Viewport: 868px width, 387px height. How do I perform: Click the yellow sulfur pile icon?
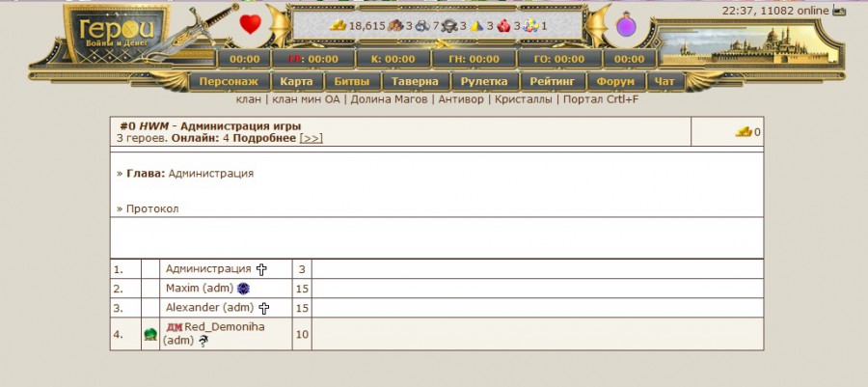pos(476,25)
